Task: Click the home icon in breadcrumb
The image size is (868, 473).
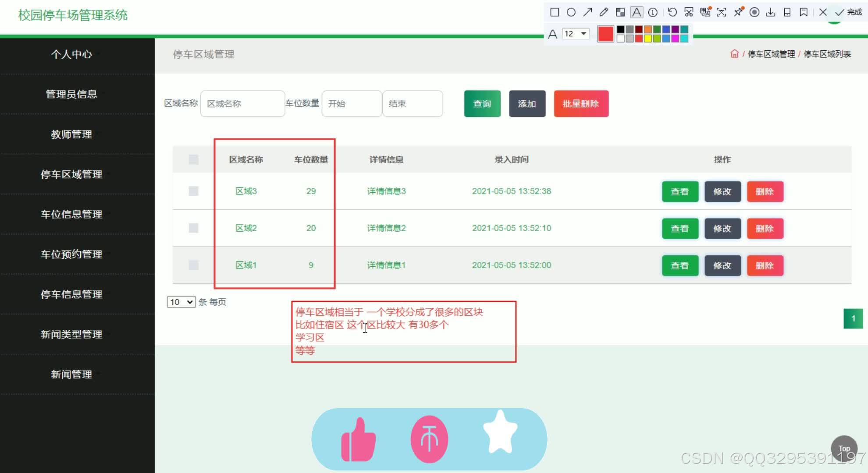Action: click(x=734, y=54)
